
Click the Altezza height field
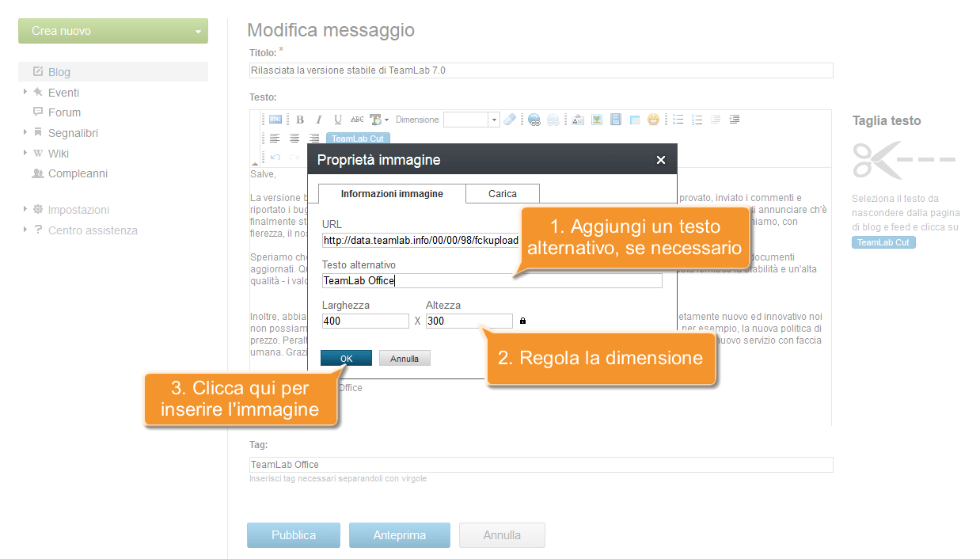tap(469, 321)
